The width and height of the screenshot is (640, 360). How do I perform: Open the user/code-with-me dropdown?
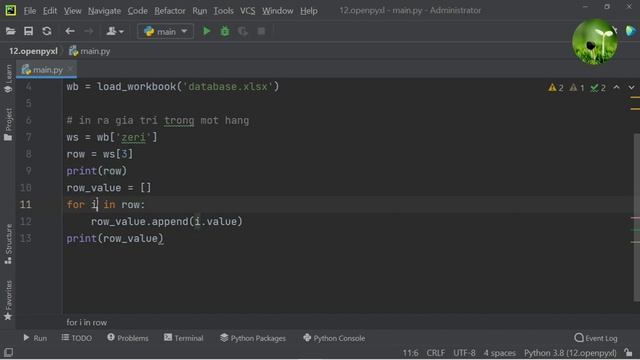[115, 31]
